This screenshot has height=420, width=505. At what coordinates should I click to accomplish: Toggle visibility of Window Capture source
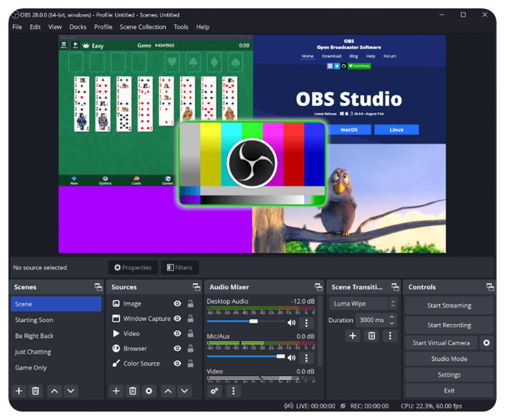177,318
